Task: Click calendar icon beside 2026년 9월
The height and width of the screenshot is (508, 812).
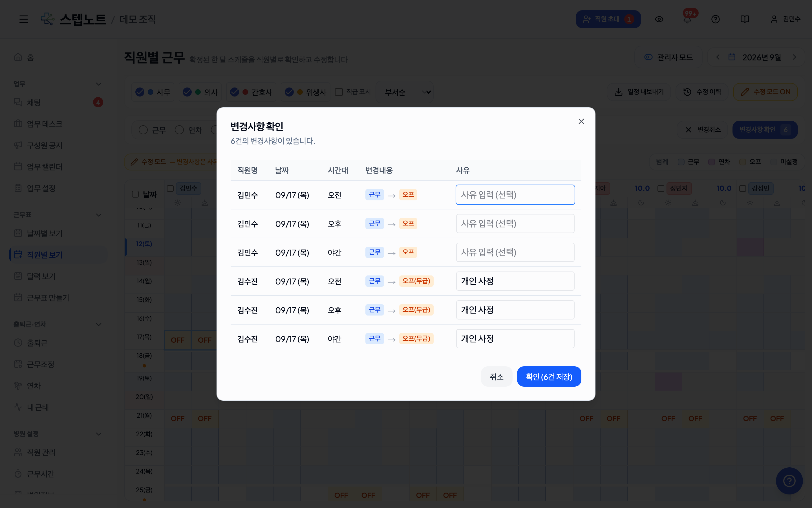Action: (x=732, y=57)
